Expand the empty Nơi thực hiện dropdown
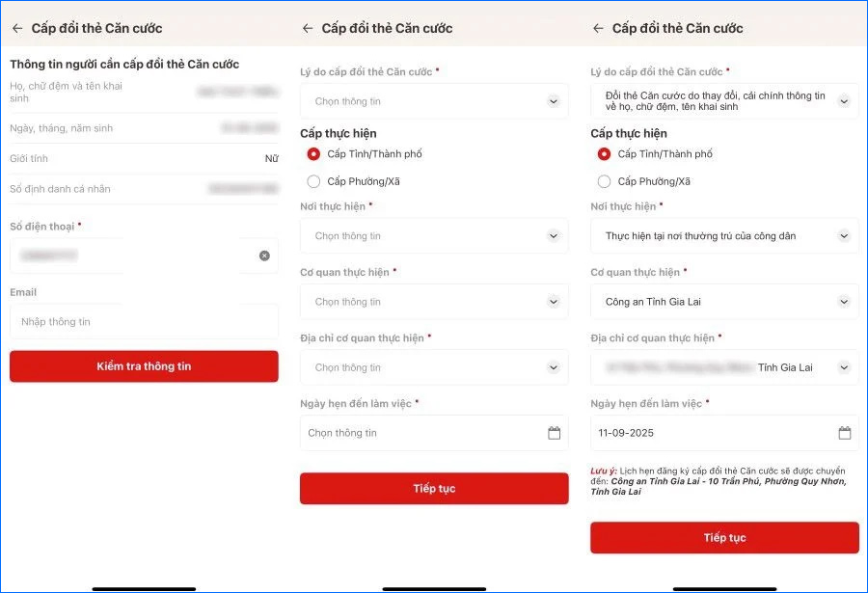 coord(434,236)
